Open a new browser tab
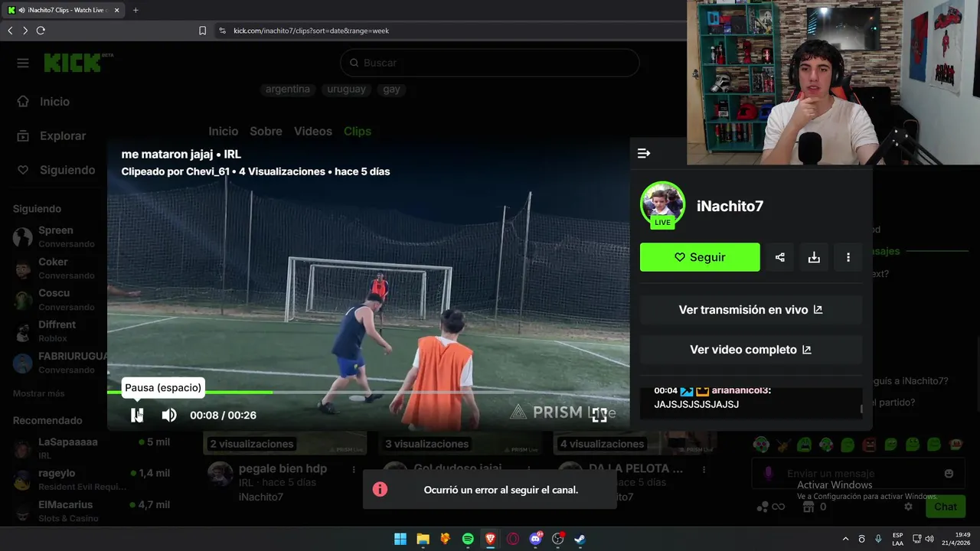This screenshot has height=551, width=980. pos(136,10)
